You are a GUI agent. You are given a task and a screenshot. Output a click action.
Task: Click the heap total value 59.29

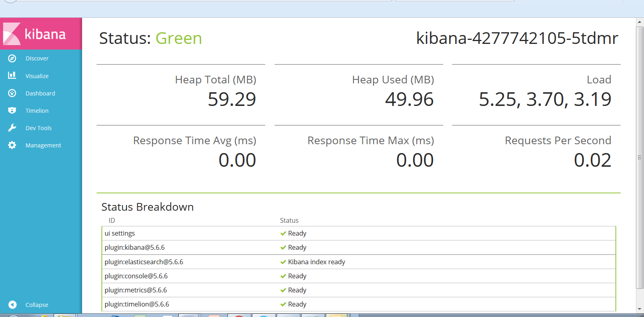232,99
